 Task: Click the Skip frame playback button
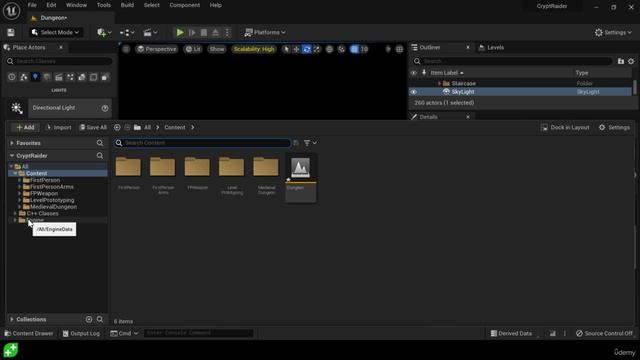tap(192, 32)
